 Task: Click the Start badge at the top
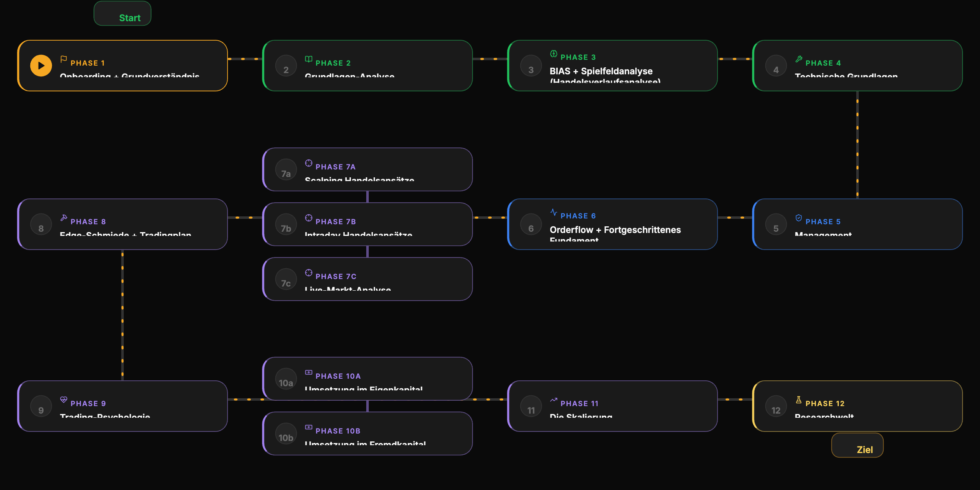pos(122,13)
